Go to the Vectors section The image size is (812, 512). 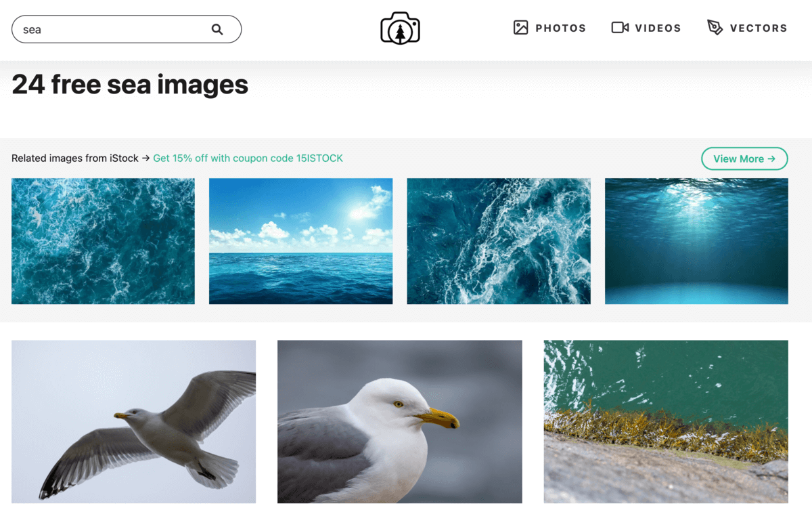coord(759,28)
